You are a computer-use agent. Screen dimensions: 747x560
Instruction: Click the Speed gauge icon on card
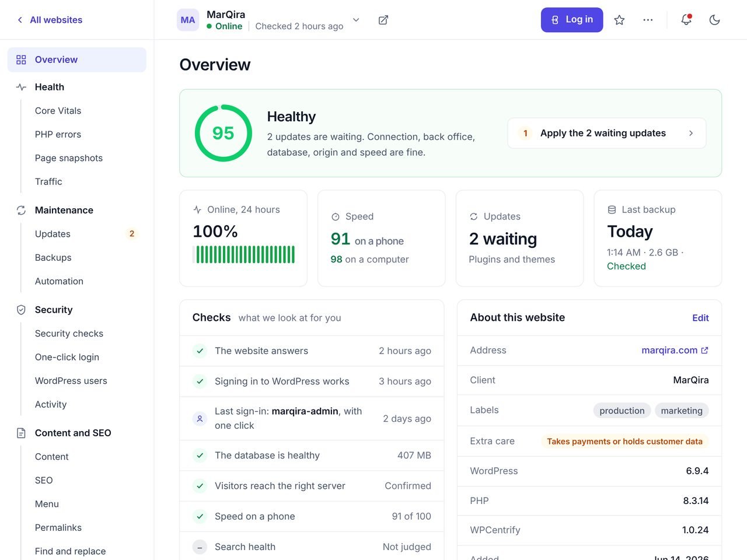[x=336, y=216]
